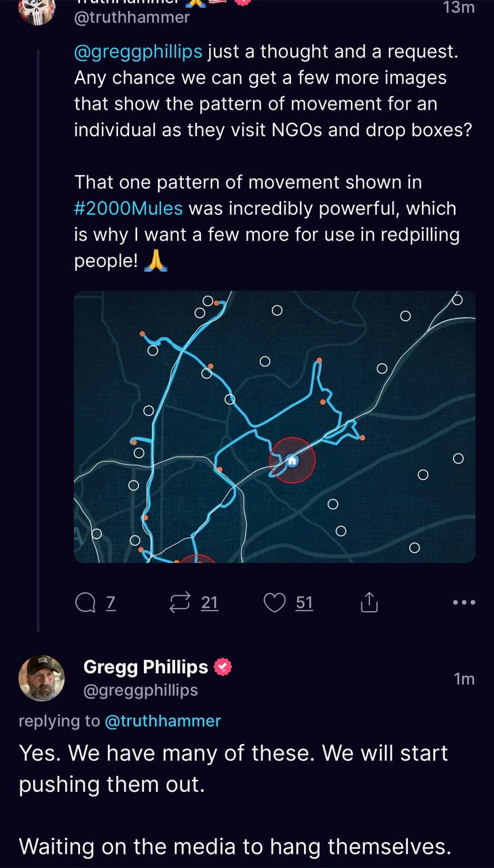Screen dimensions: 494x868
Task: Tap the share upload icon
Action: 368,603
